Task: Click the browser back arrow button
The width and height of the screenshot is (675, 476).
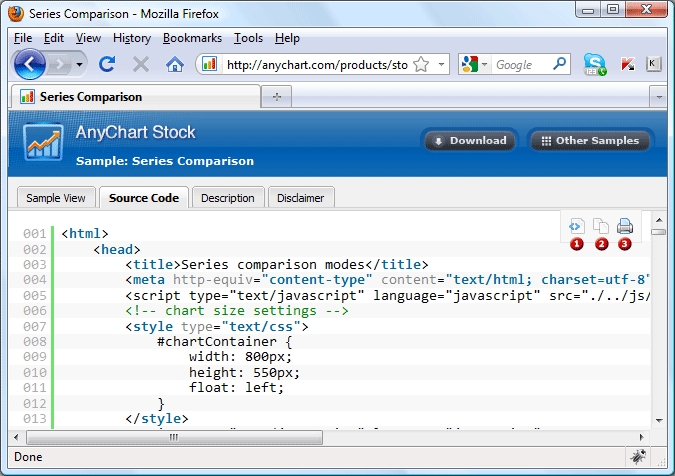Action: [30, 64]
